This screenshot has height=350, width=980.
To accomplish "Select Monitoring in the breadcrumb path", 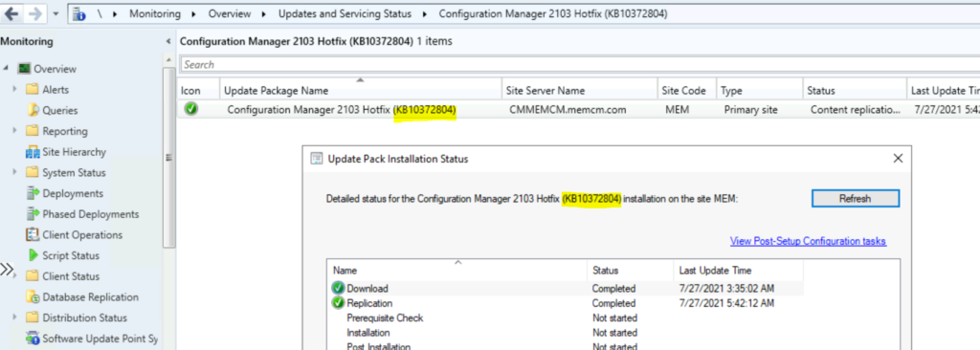I will point(155,13).
